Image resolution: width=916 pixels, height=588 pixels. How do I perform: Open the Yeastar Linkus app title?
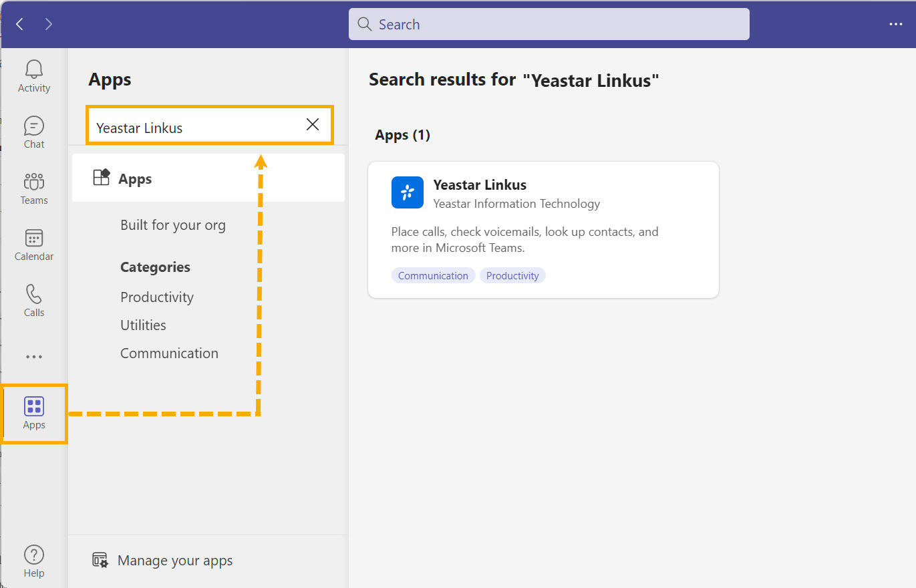pos(480,185)
